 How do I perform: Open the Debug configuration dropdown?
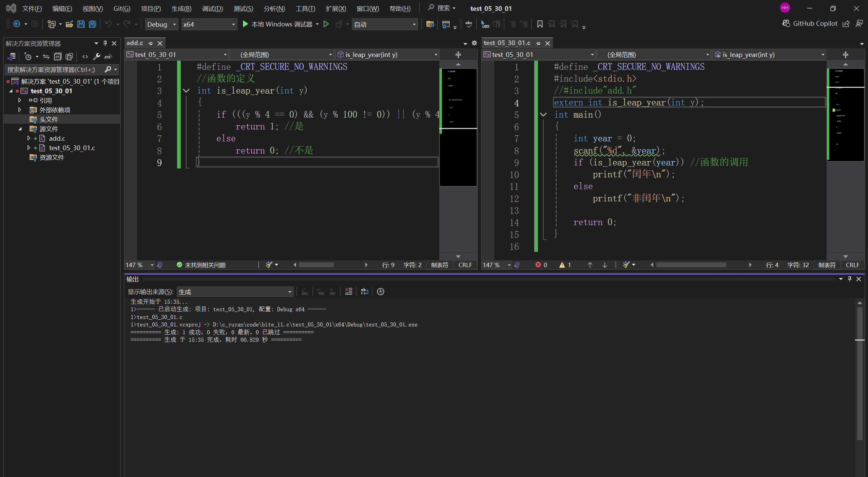coord(161,24)
